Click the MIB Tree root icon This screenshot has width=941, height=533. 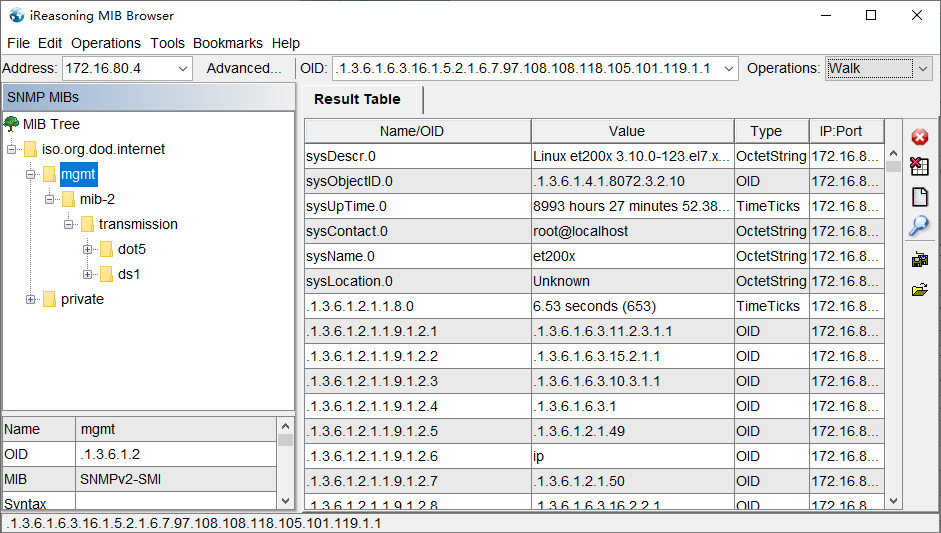tap(11, 124)
